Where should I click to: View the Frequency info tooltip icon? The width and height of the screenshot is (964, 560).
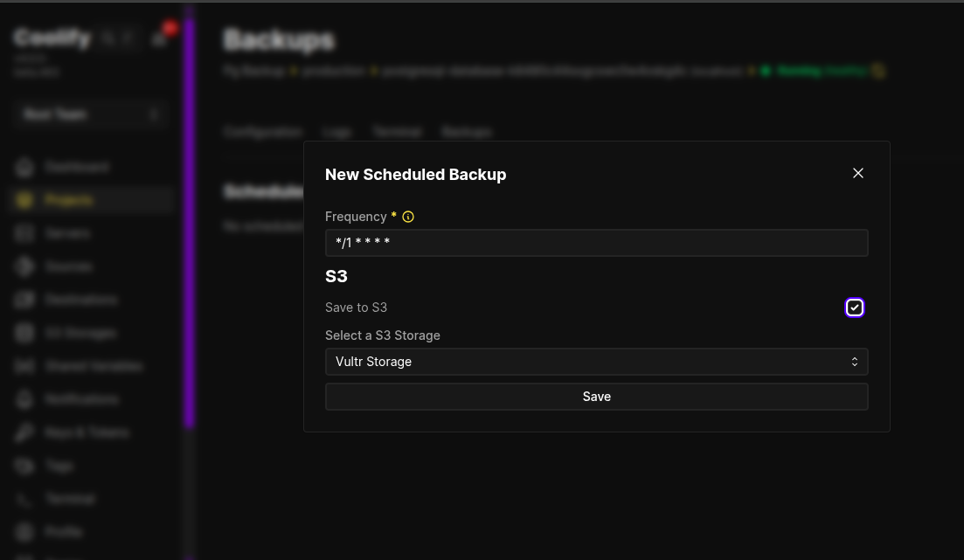(408, 216)
